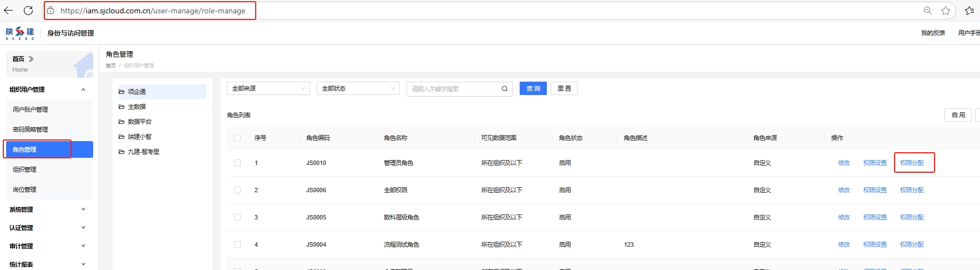
Task: Select the checkbox for row JS0005
Action: coord(237,217)
